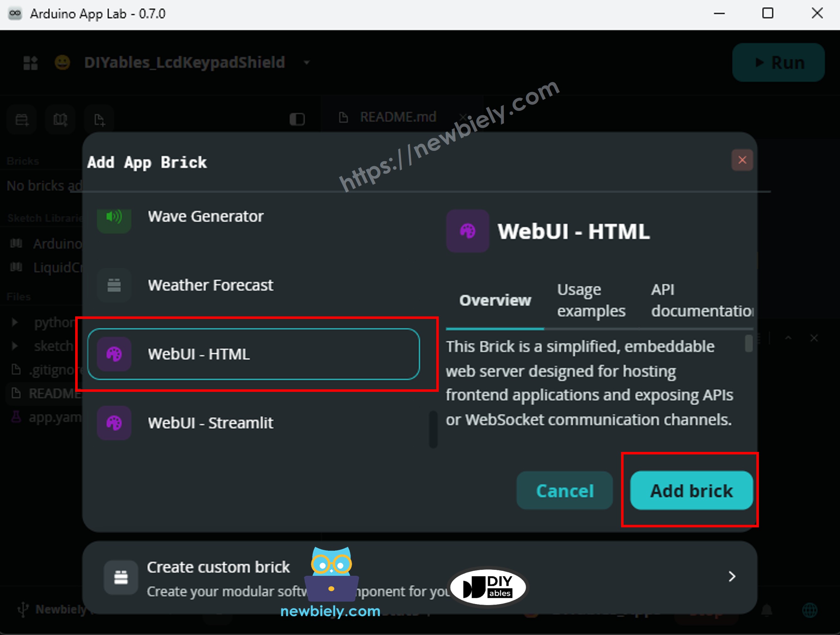Screen dimensions: 840x635
Task: Click the brick description scrollbar
Action: [x=749, y=344]
